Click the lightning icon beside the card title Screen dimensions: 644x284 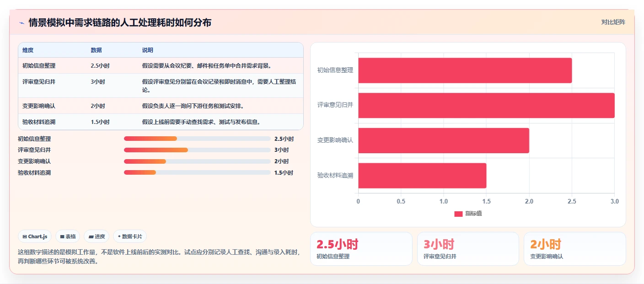(21, 23)
